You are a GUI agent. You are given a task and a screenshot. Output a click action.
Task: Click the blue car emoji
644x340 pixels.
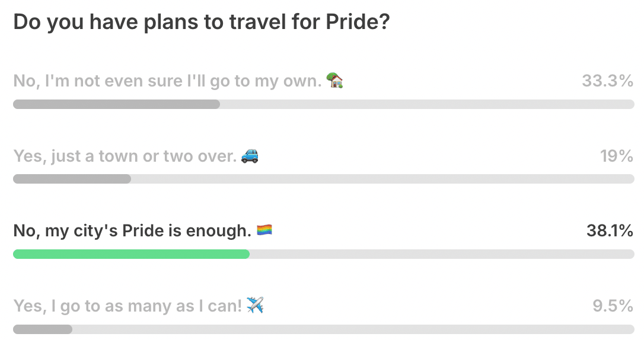[x=250, y=155]
